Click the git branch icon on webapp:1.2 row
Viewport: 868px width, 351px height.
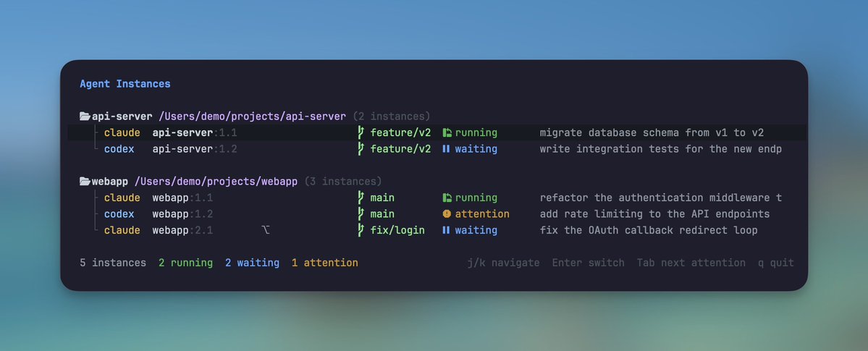point(361,213)
